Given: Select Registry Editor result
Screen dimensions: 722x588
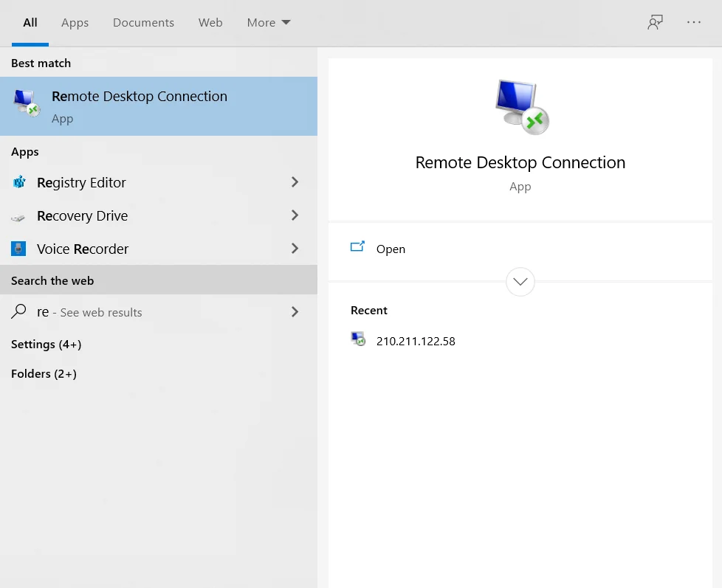Looking at the screenshot, I should coord(159,182).
